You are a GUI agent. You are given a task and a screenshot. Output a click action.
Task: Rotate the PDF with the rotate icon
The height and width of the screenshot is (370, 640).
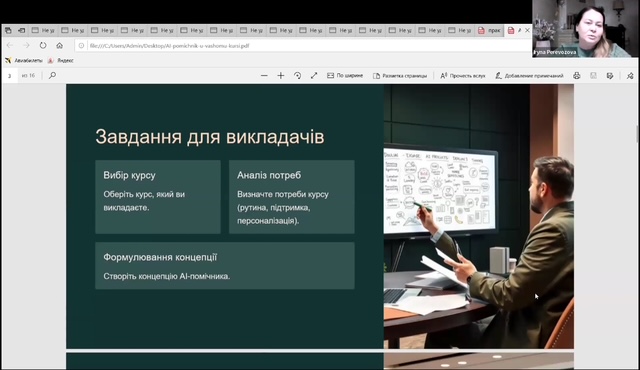(298, 75)
